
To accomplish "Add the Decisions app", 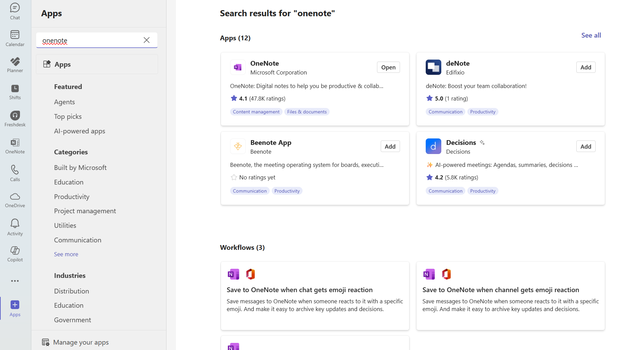I will [x=586, y=146].
